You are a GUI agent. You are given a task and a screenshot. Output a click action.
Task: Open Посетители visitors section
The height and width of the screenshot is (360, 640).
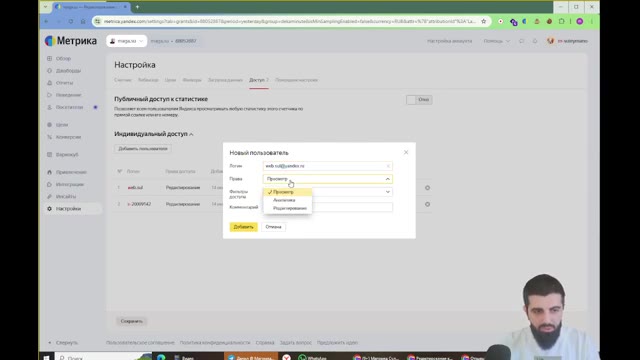[69, 107]
